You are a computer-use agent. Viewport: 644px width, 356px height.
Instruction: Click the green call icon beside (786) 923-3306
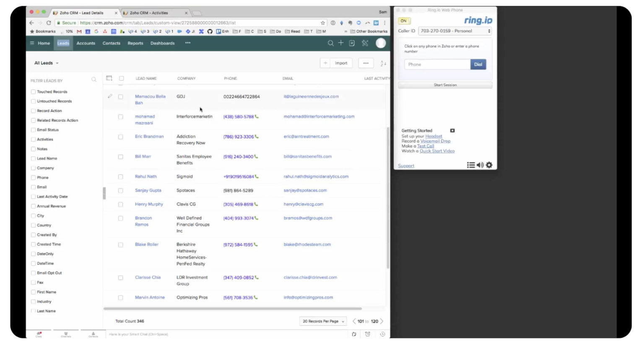click(257, 136)
